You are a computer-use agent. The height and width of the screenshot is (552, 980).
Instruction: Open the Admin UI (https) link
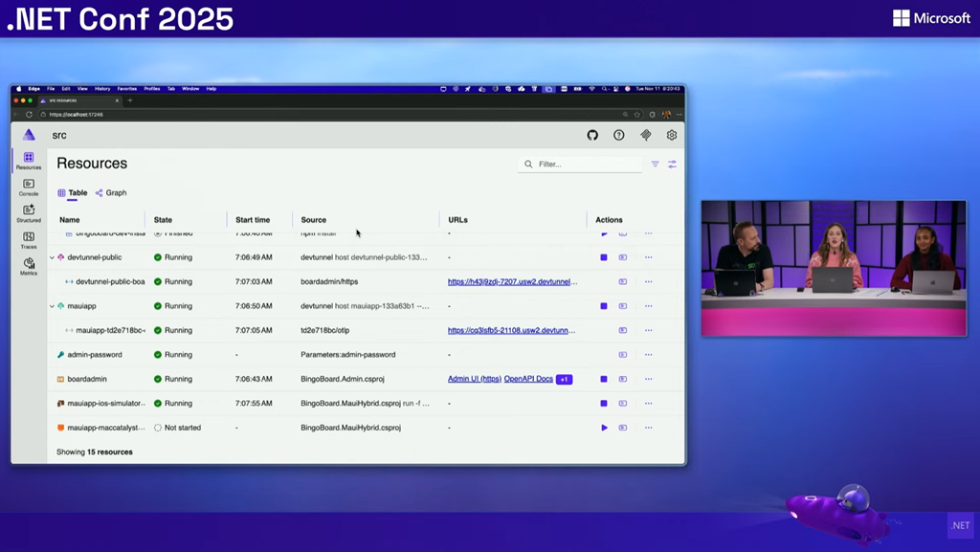tap(474, 379)
